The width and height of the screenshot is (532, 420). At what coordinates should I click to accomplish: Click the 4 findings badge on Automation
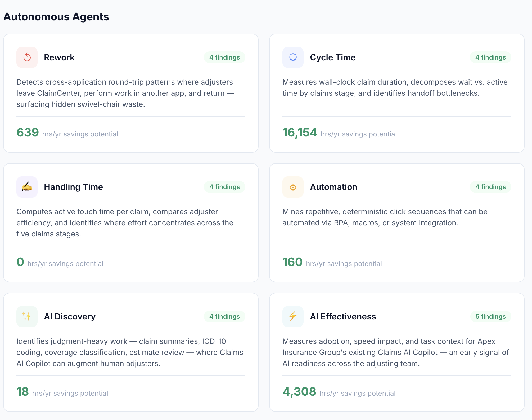pos(490,187)
